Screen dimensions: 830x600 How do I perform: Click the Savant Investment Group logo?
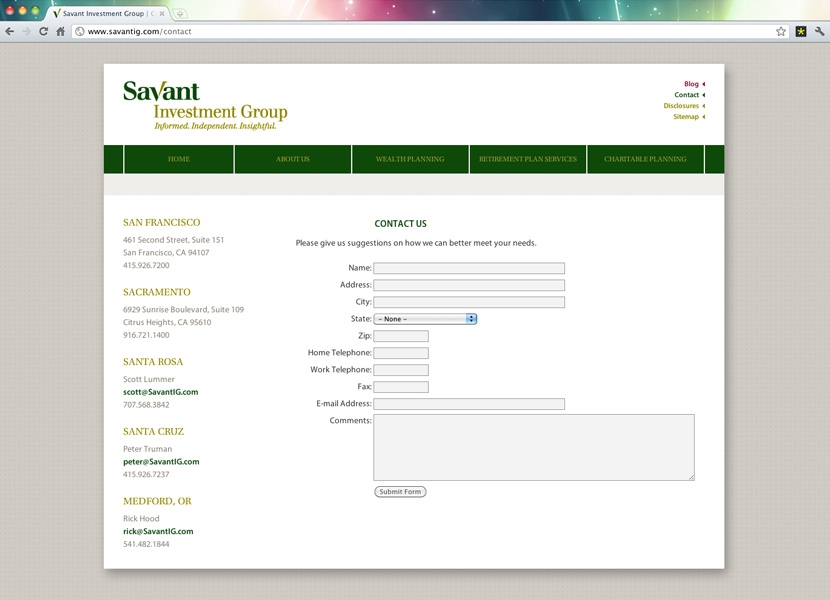click(205, 105)
